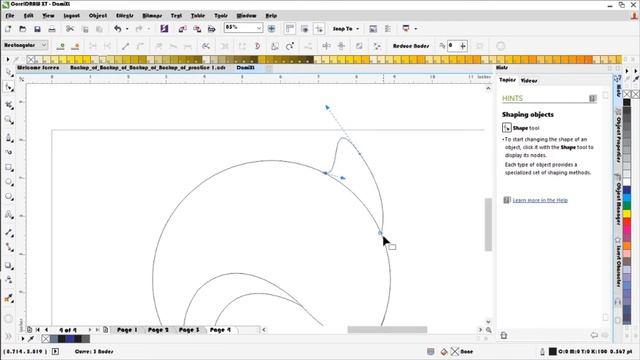Screen dimensions: 640x360
Task: Open the File menu
Action: point(10,16)
